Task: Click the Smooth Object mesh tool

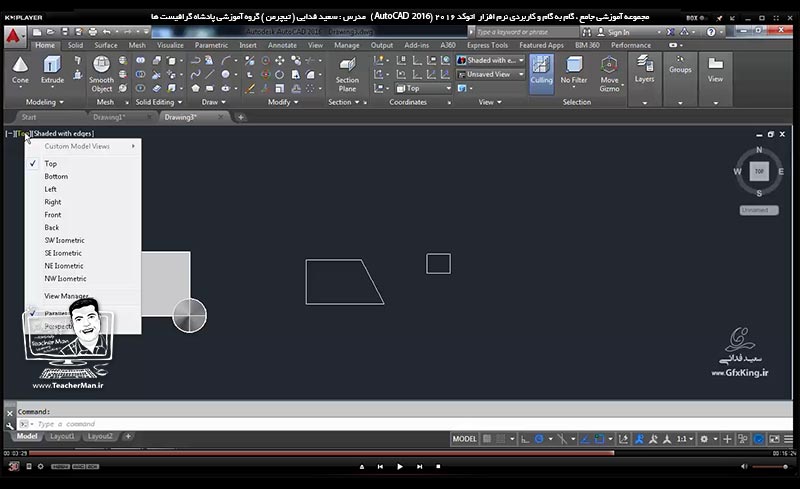Action: [x=101, y=74]
